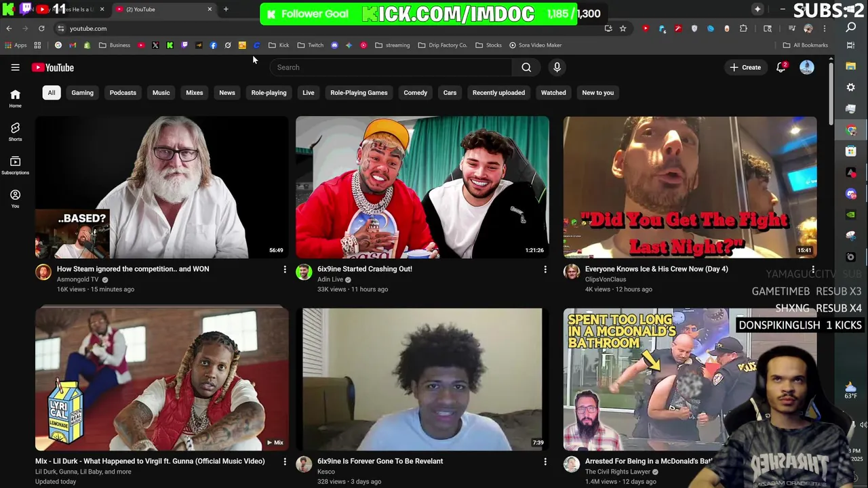The image size is (868, 488).
Task: Open Shorts in the YouTube sidebar
Action: (x=15, y=131)
